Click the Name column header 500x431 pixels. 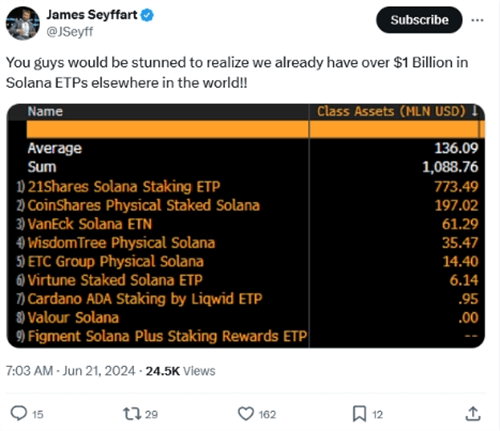coord(45,111)
